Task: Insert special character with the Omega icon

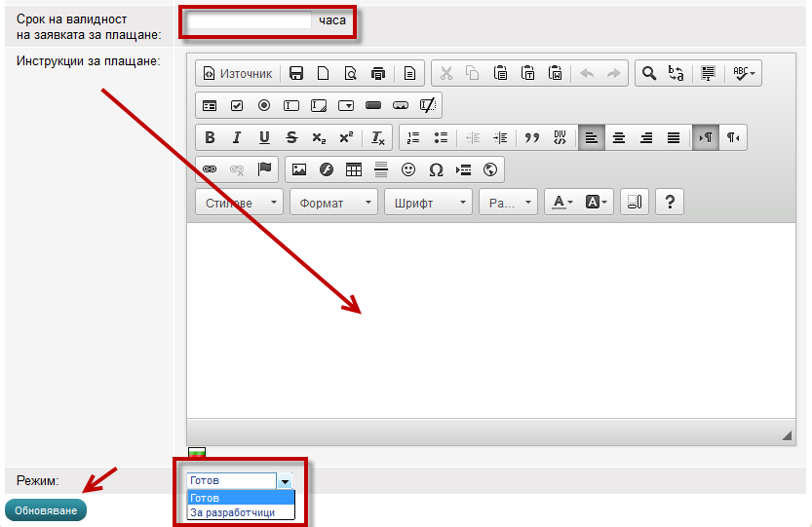Action: point(436,169)
